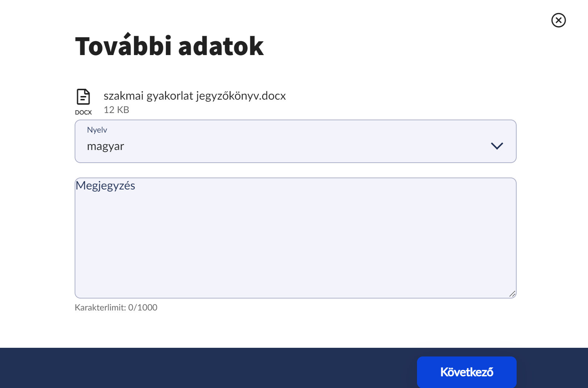The image size is (588, 388).
Task: Open the language chooser showing magyar
Action: point(296,141)
